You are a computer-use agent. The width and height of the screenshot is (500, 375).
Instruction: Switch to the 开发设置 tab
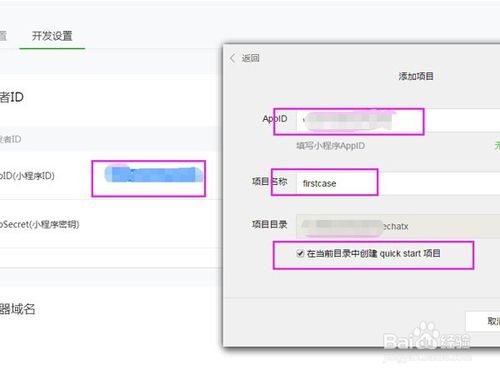click(52, 36)
